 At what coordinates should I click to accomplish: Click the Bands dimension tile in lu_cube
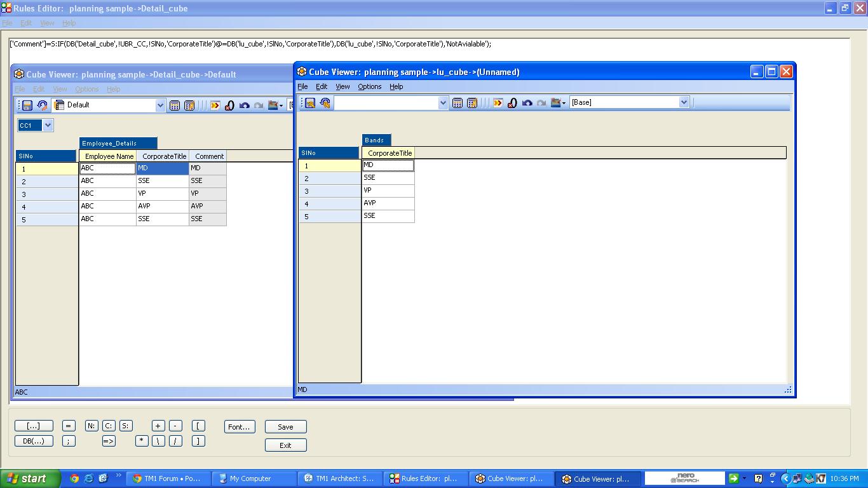(377, 140)
